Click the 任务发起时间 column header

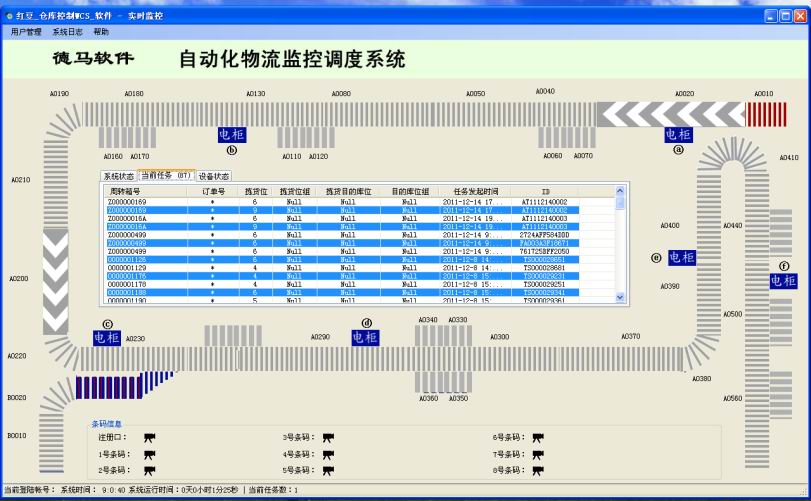click(x=475, y=190)
